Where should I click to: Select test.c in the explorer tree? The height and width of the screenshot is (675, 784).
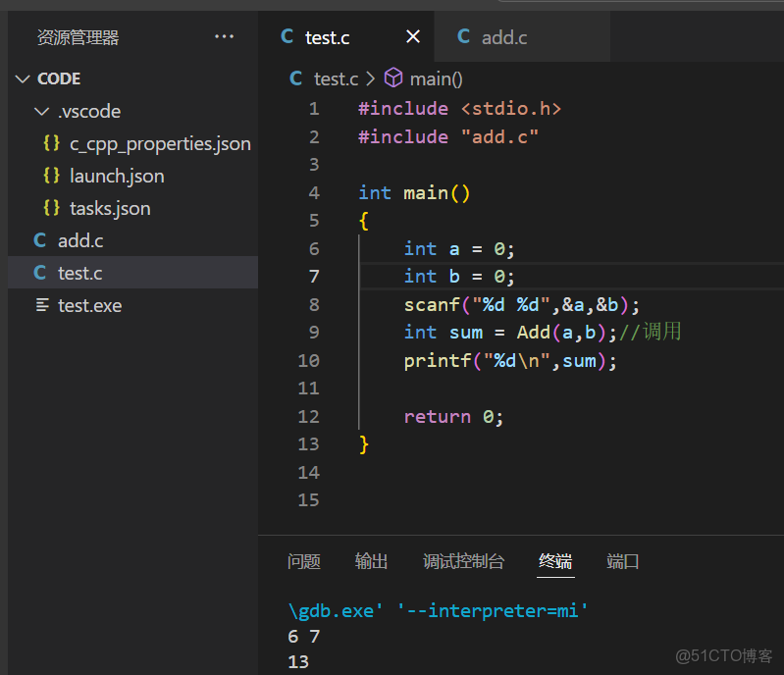80,273
